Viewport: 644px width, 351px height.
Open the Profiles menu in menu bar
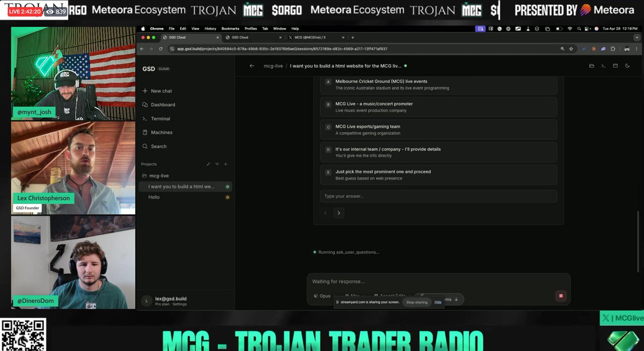(251, 28)
